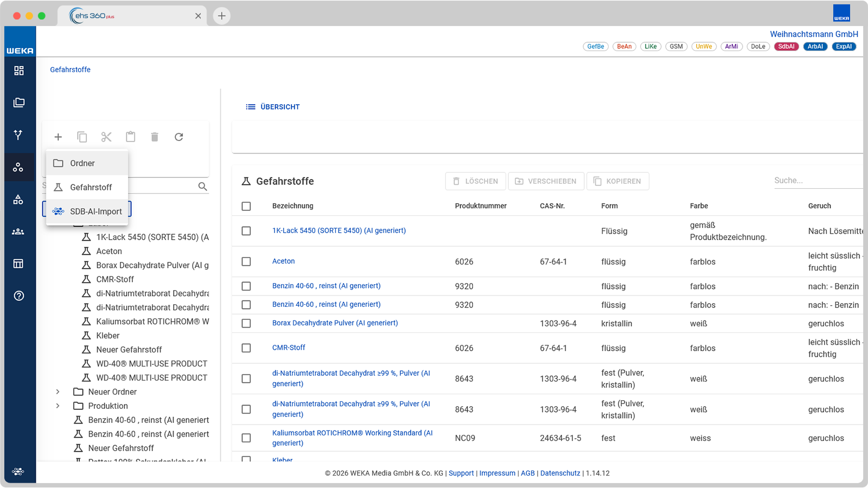Choose Ordner from the add menu
This screenshot has width=868, height=488.
tap(87, 163)
